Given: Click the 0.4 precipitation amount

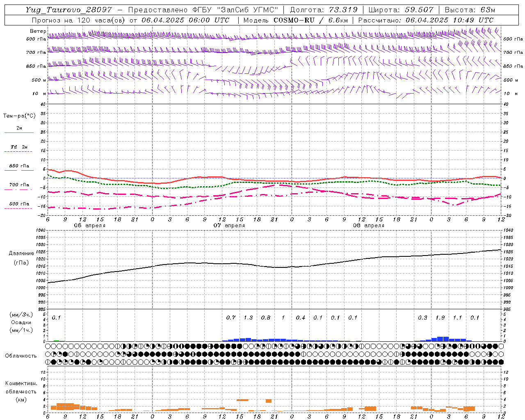Looking at the screenshot, I should click(301, 317).
